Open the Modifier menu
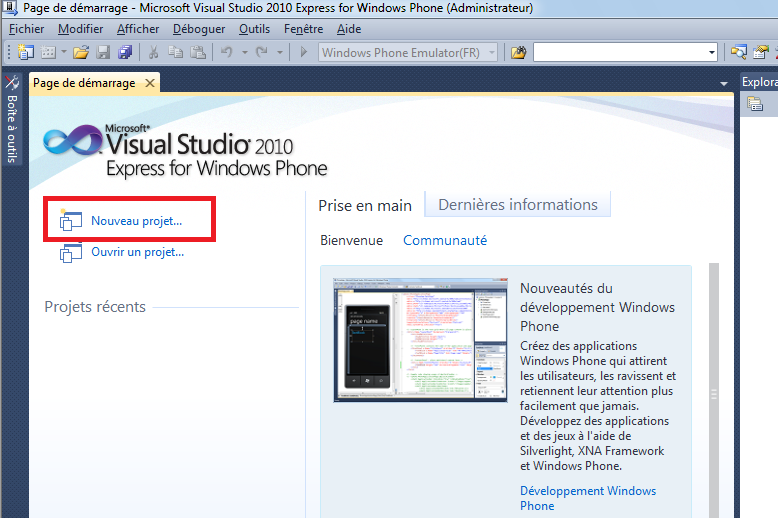 (x=80, y=29)
